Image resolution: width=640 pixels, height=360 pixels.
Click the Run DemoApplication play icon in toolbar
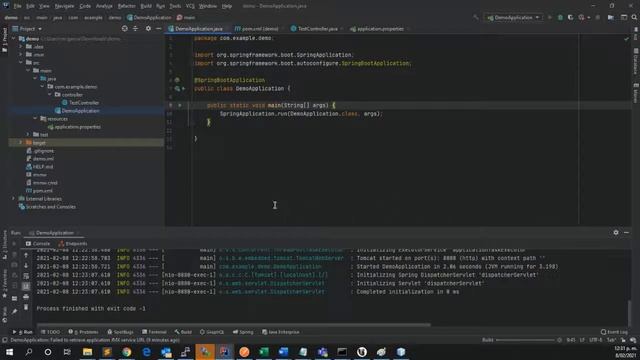coord(550,18)
